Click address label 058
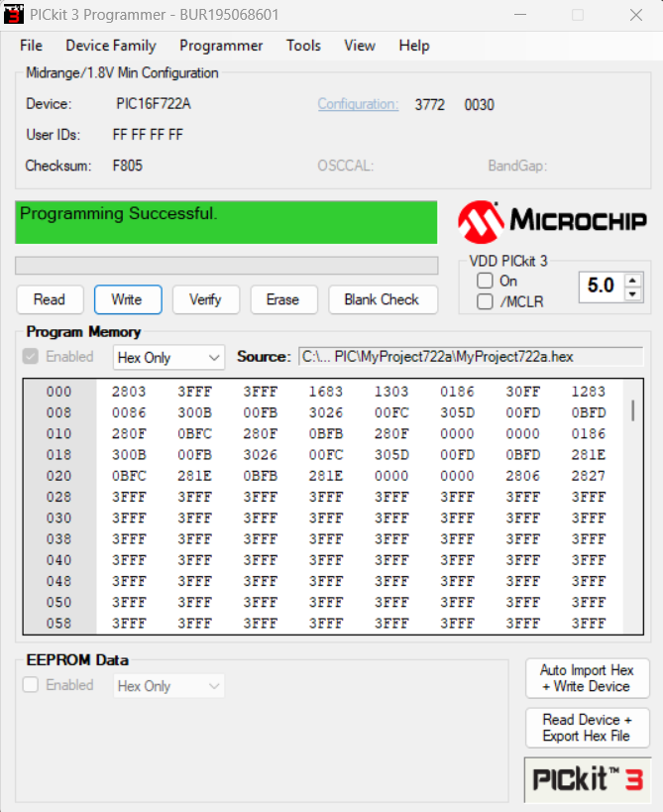The image size is (663, 812). coord(59,624)
